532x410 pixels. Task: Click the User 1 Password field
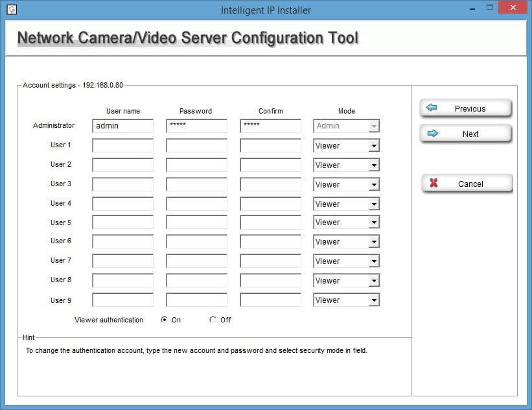(196, 146)
